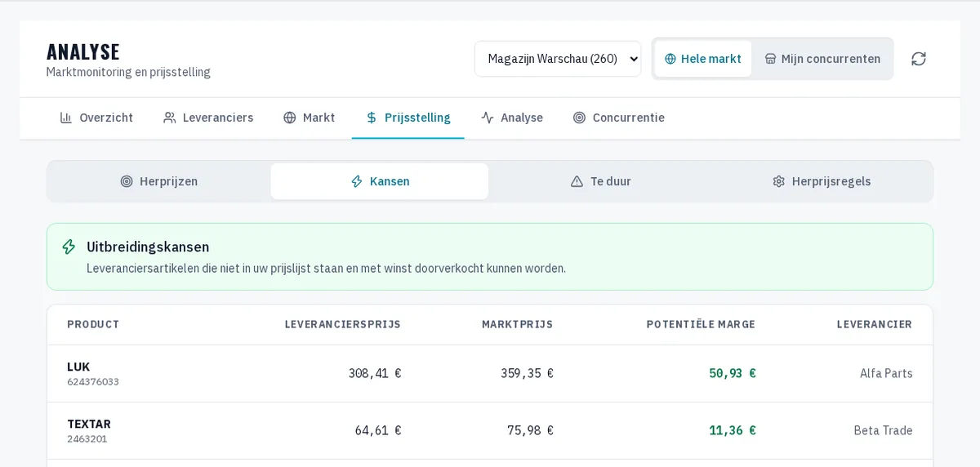Open the Overzicht tab
980x467 pixels.
click(x=96, y=118)
